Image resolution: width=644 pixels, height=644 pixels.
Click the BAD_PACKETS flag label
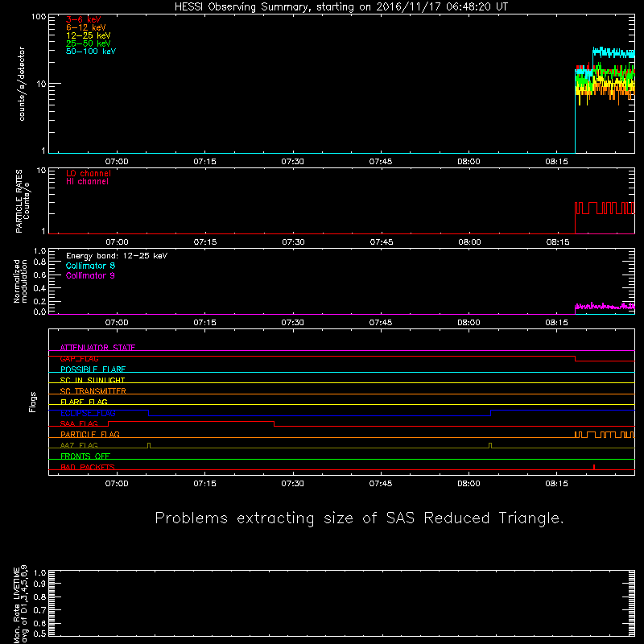[88, 467]
